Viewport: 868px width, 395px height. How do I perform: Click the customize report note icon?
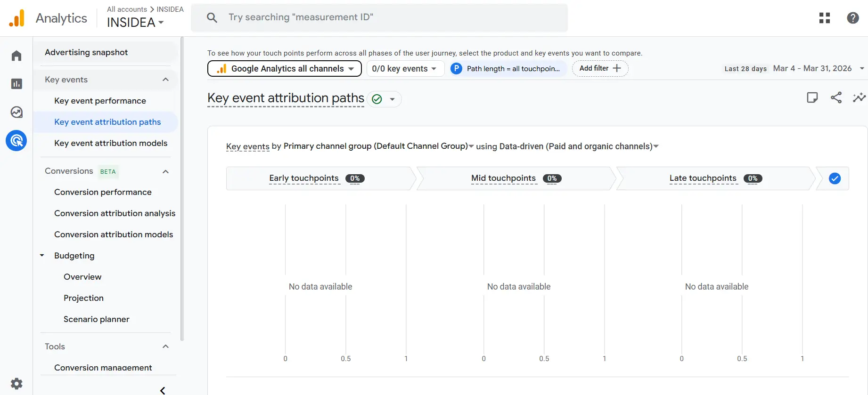click(812, 97)
